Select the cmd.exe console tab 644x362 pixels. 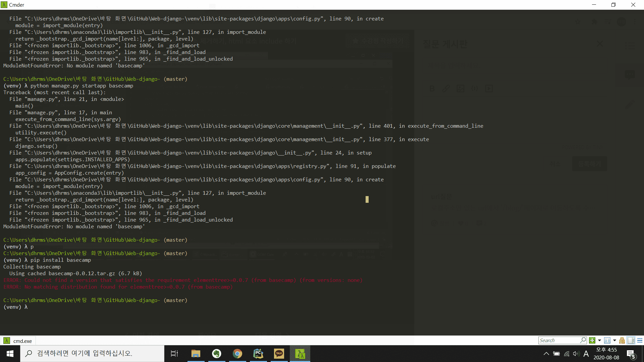tap(18, 341)
